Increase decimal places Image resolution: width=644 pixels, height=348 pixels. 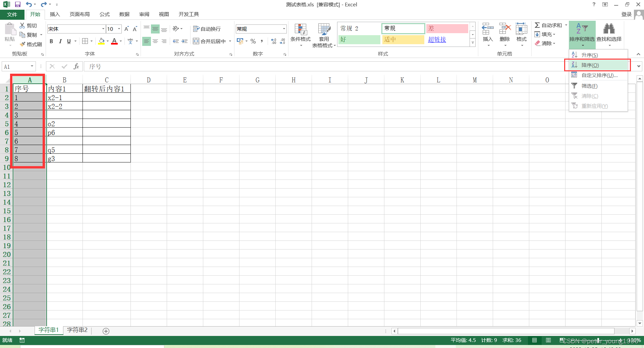[x=274, y=41]
